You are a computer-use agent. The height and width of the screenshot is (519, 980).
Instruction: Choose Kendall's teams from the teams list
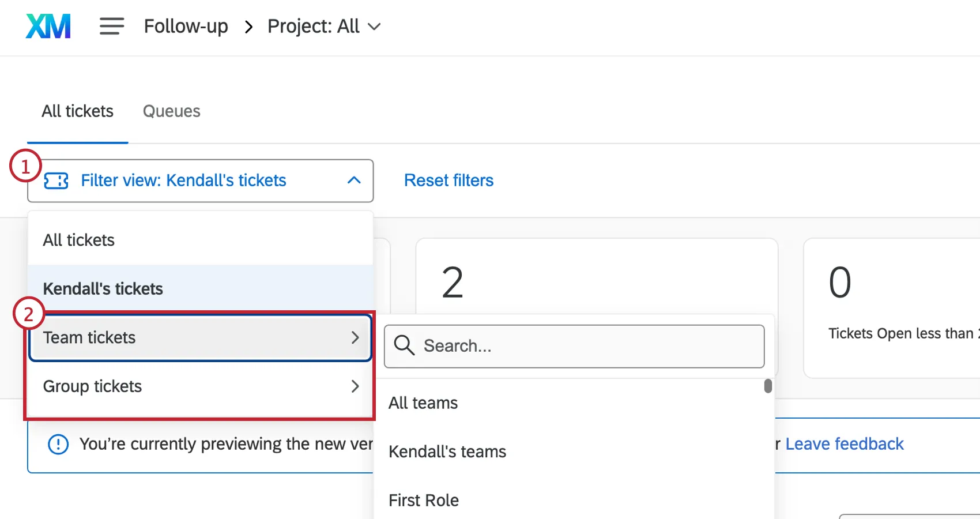coord(447,452)
